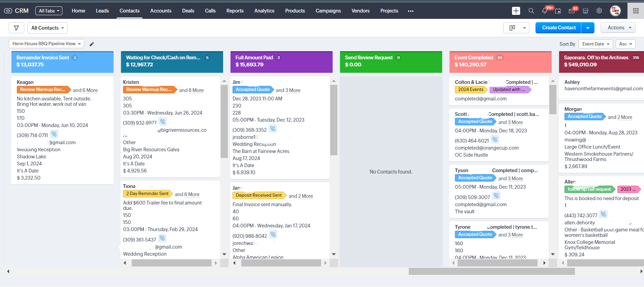Image resolution: width=644 pixels, height=287 pixels.
Task: Expand the Create Contact arrow menu
Action: click(588, 28)
